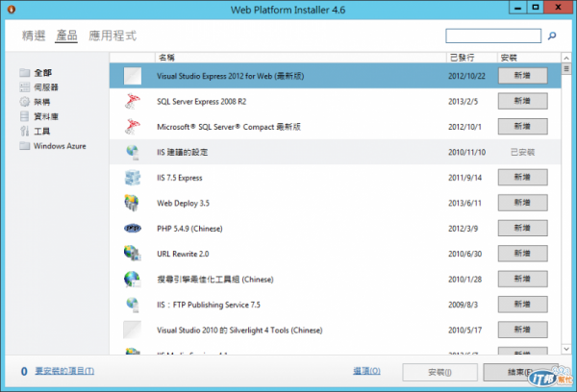The image size is (577, 392).
Task: Switch to the 精選 tab
Action: click(x=34, y=36)
